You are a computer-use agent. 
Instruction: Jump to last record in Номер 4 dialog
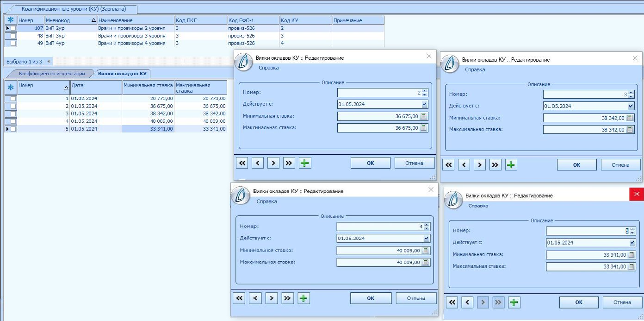pyautogui.click(x=288, y=298)
